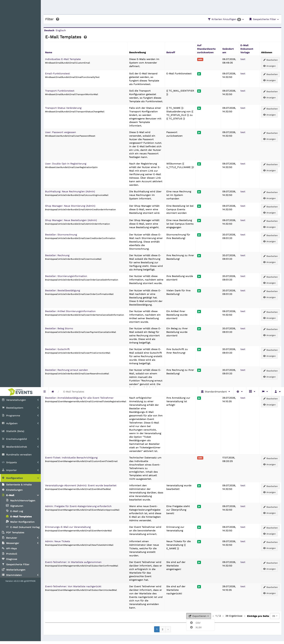Click the Exportieren button
284x644 pixels.
(199, 616)
